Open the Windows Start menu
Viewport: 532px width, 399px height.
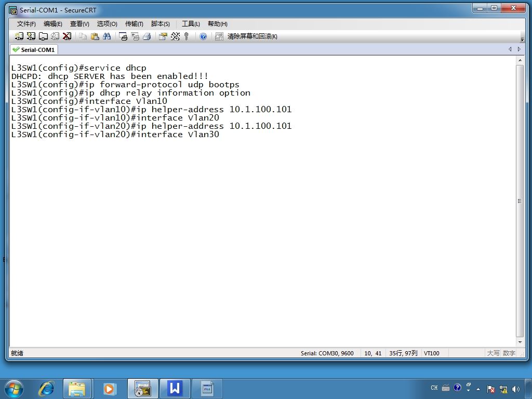click(x=14, y=389)
